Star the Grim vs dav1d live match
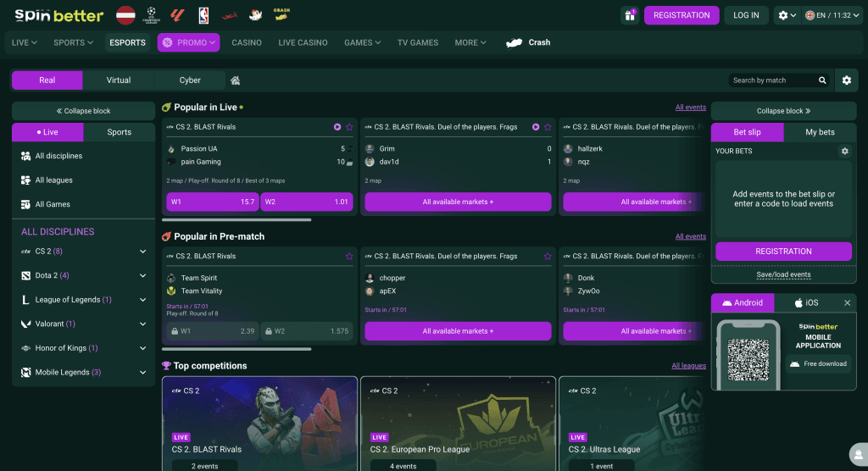 point(548,127)
